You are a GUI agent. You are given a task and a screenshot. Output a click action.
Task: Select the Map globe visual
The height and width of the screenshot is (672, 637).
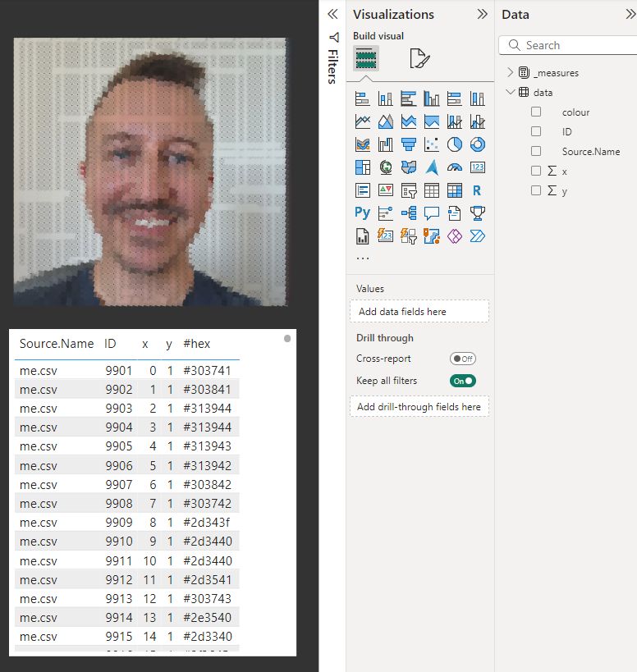(385, 167)
